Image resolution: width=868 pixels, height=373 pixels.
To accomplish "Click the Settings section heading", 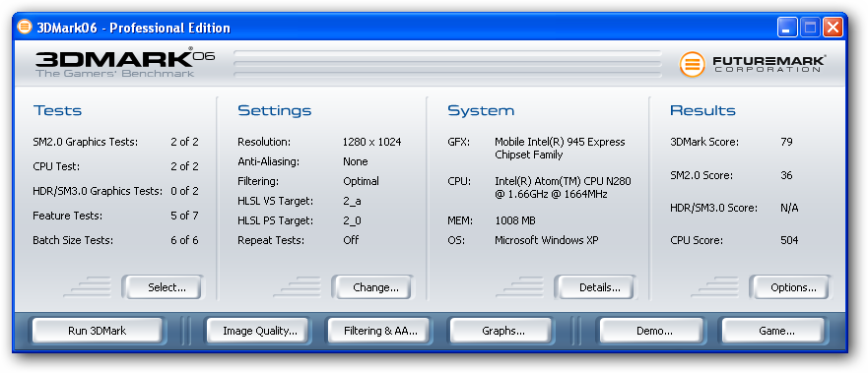I will [x=275, y=110].
